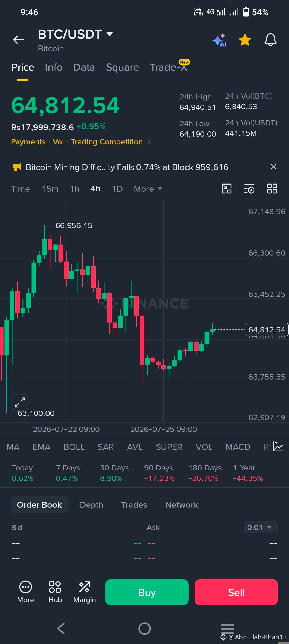Open the Payments link
This screenshot has height=644, width=289.
pyautogui.click(x=28, y=142)
